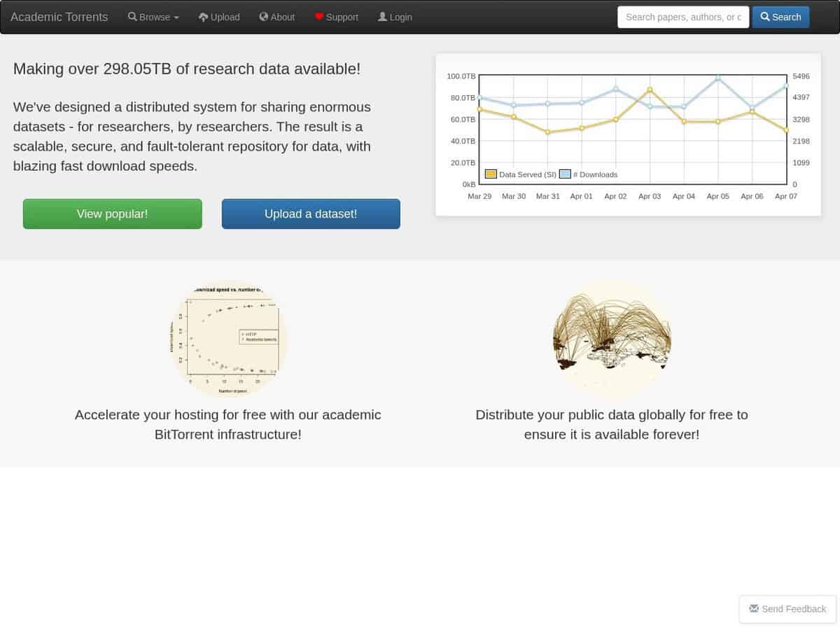
Task: Click the envelope icon in Send Feedback
Action: 754,608
